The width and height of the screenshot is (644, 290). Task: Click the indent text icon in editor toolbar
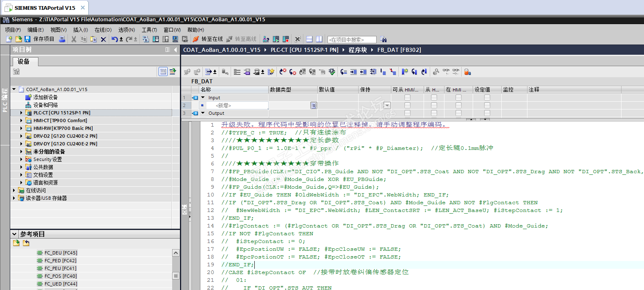point(354,72)
